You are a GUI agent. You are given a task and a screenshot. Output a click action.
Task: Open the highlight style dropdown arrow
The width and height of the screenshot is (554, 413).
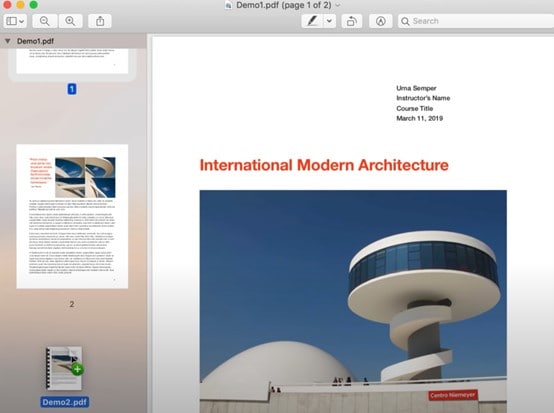(329, 21)
